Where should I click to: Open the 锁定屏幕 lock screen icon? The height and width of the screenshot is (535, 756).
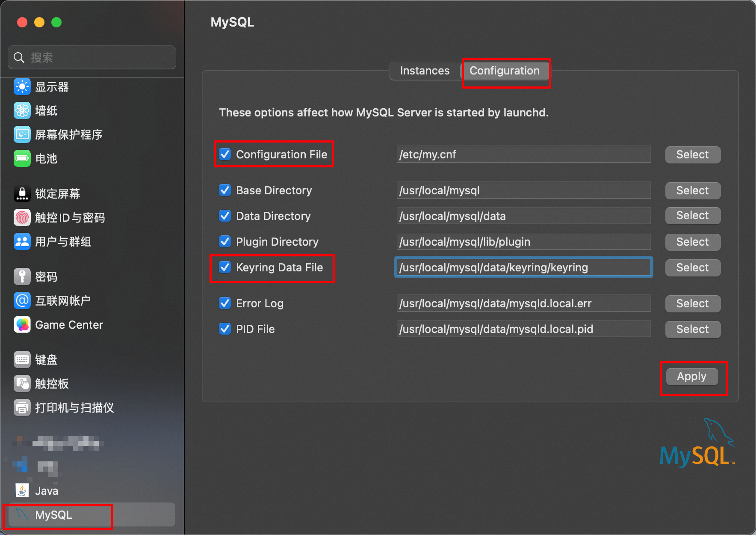click(22, 194)
